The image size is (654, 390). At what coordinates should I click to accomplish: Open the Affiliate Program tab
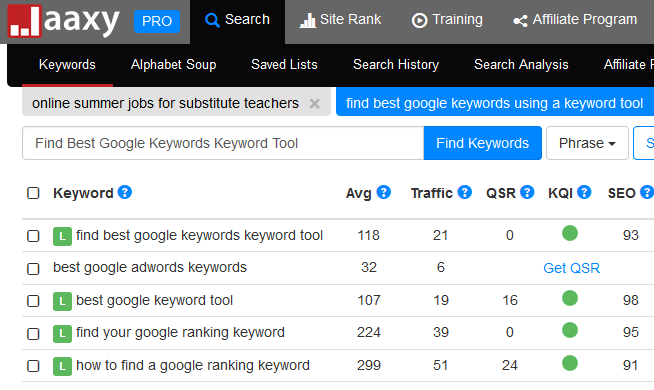pos(575,20)
